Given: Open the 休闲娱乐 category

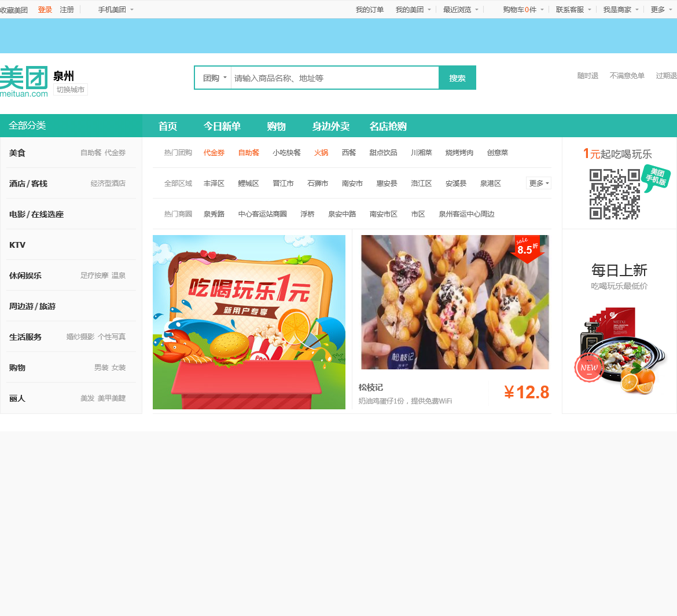Looking at the screenshot, I should coord(25,276).
